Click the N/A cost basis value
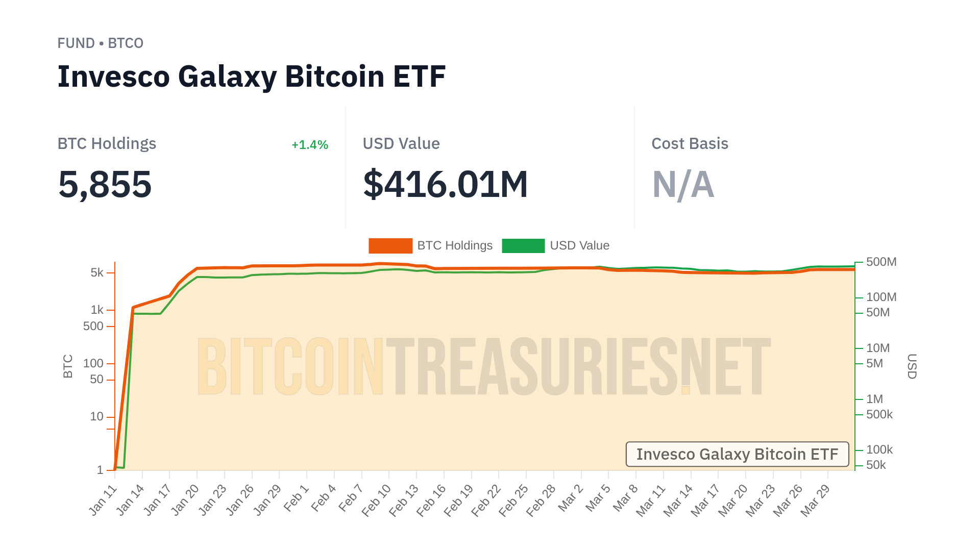Image resolution: width=980 pixels, height=551 pixels. (683, 184)
